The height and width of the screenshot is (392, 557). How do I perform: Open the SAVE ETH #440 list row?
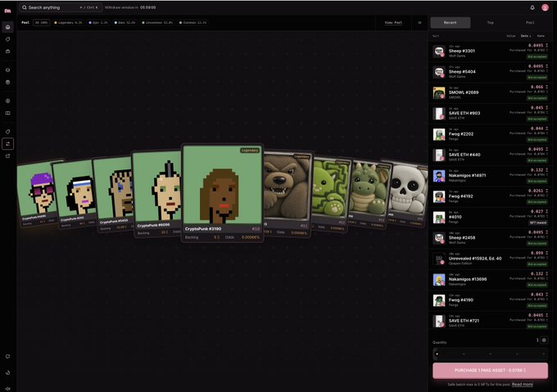490,155
